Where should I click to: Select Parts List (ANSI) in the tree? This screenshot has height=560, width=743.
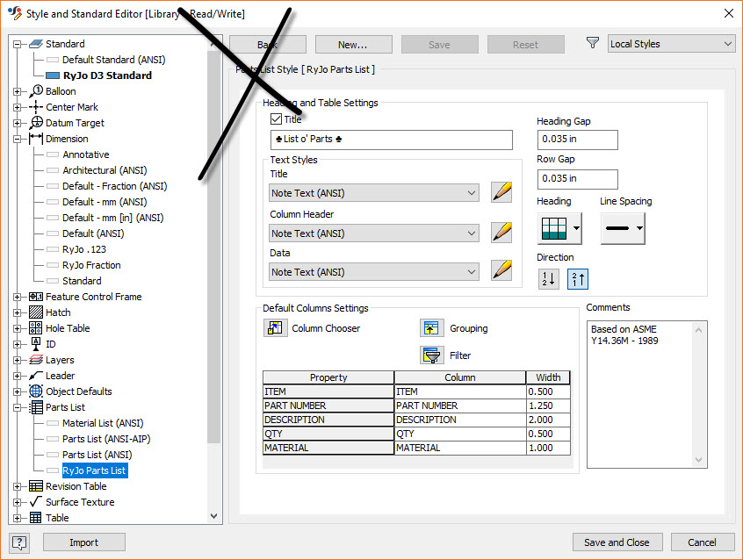(x=96, y=454)
